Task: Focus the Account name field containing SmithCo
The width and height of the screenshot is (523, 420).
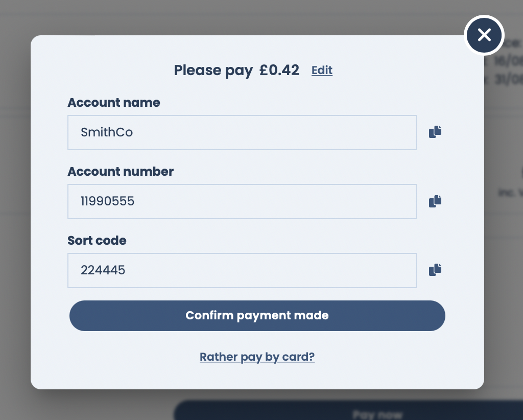Action: tap(242, 133)
